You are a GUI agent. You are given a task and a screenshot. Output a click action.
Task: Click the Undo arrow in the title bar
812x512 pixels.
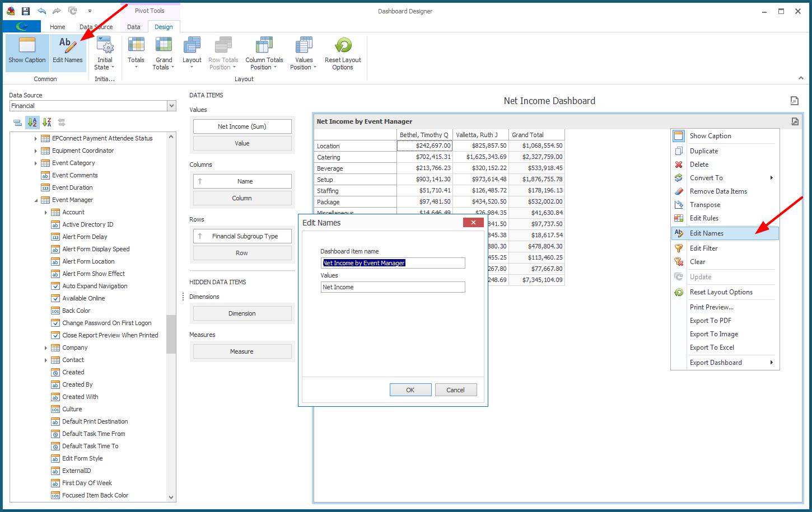[x=41, y=11]
